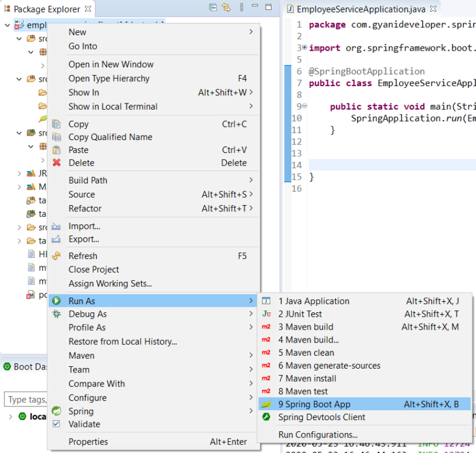The height and width of the screenshot is (453, 476).
Task: Run 6 Maven generate-sources
Action: 364,366
